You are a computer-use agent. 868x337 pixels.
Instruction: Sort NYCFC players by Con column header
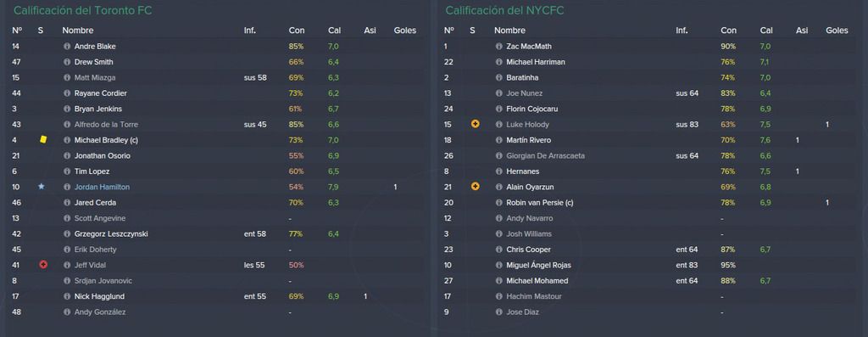[x=728, y=31]
